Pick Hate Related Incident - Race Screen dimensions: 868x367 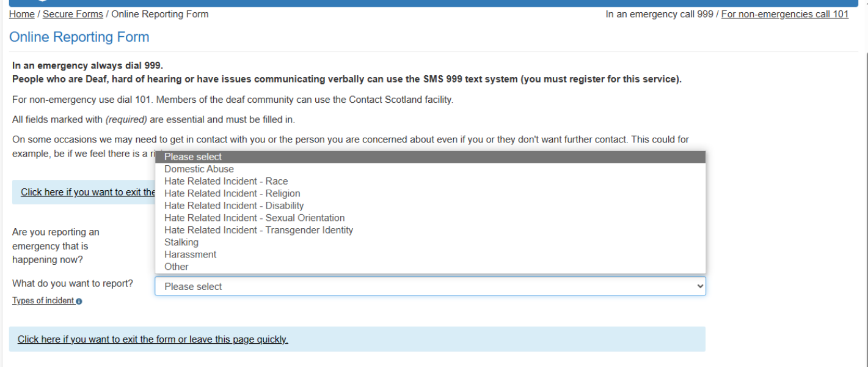click(x=226, y=181)
